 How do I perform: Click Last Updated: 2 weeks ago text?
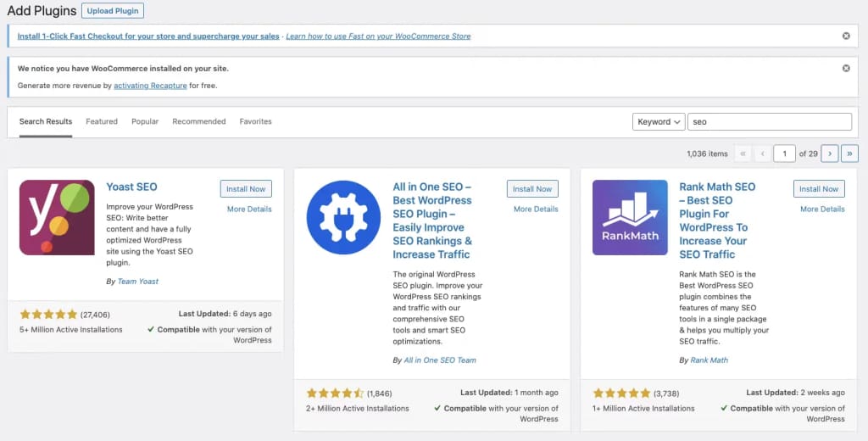click(x=795, y=393)
